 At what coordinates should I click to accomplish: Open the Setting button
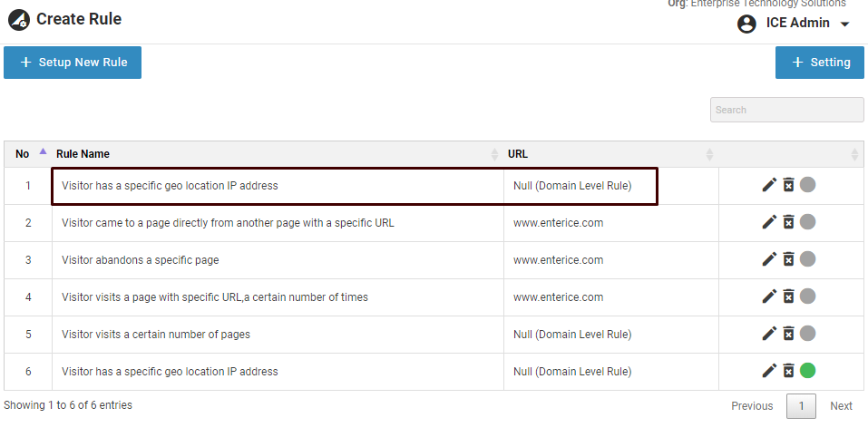click(x=820, y=63)
